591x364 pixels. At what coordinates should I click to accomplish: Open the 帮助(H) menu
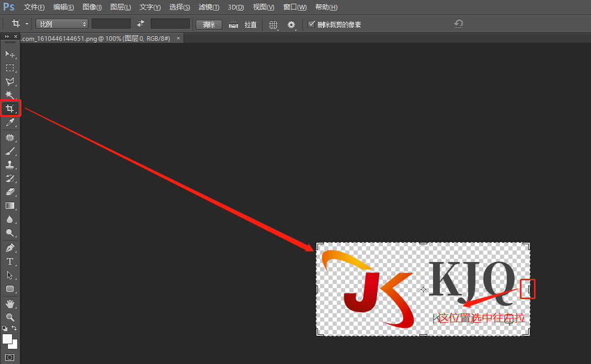point(326,7)
